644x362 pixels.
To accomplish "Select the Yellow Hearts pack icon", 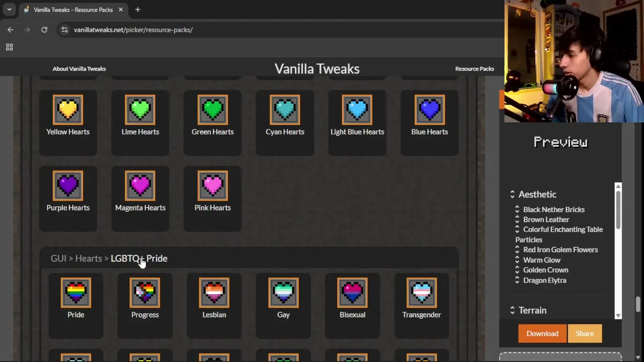I will pos(68,110).
